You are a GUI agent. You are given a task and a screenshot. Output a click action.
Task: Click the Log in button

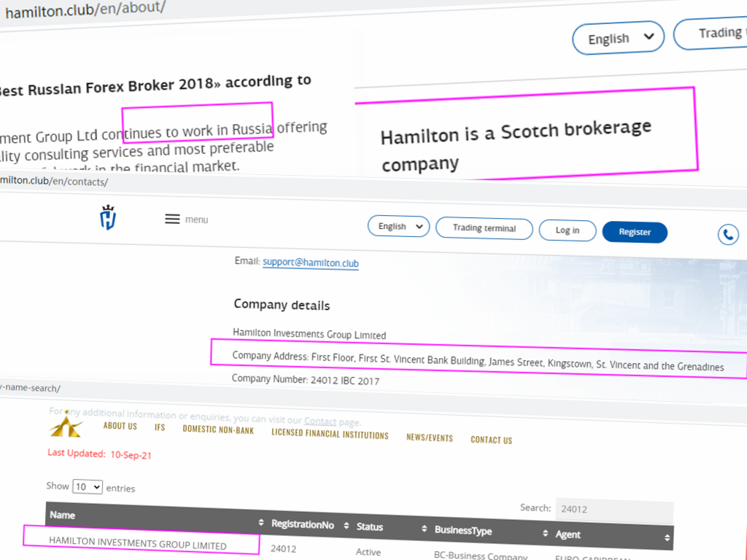(x=568, y=230)
